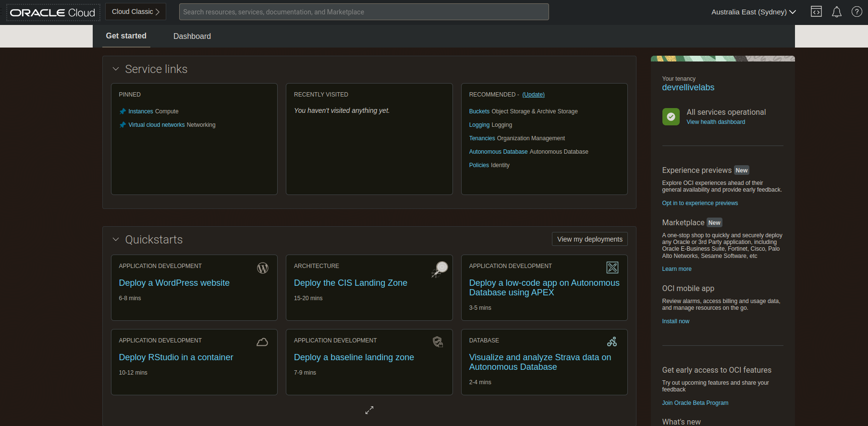
Task: Open the notifications bell icon
Action: [837, 12]
